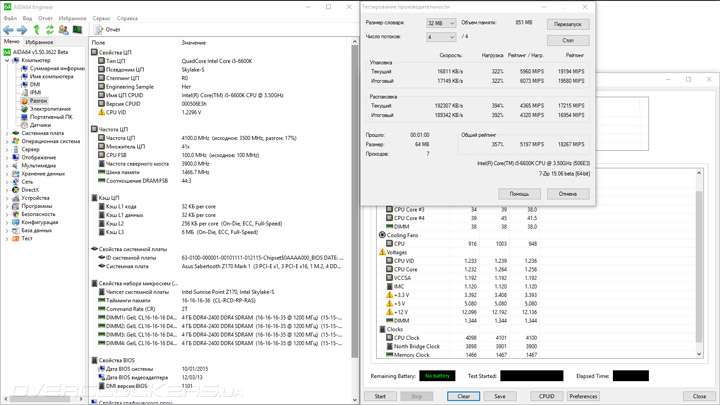The width and height of the screenshot is (720, 405).
Task: Click the Save button
Action: 500,396
